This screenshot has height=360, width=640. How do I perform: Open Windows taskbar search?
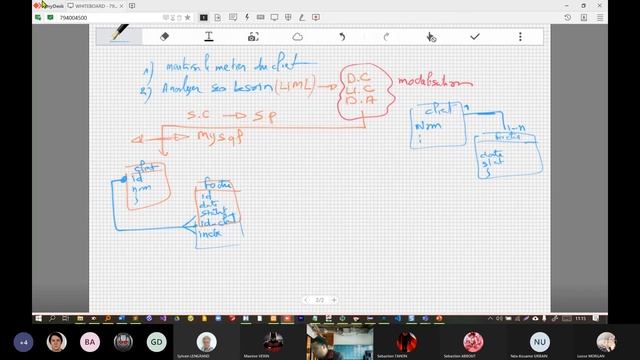(52, 318)
